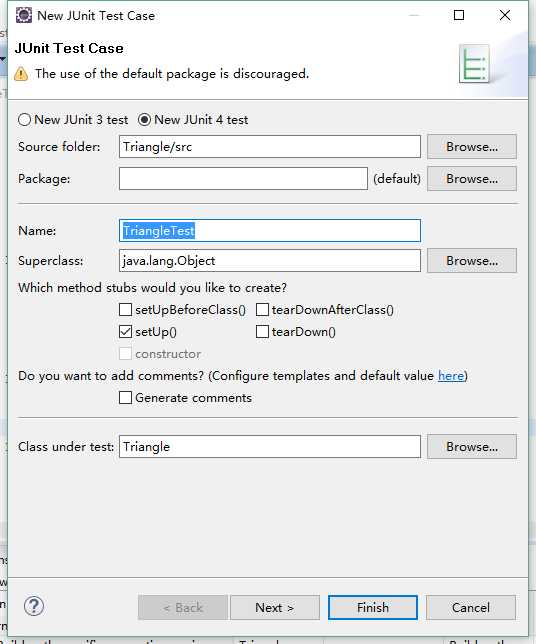Open the 'here' template configuration link
536x644 pixels.
pyautogui.click(x=451, y=375)
